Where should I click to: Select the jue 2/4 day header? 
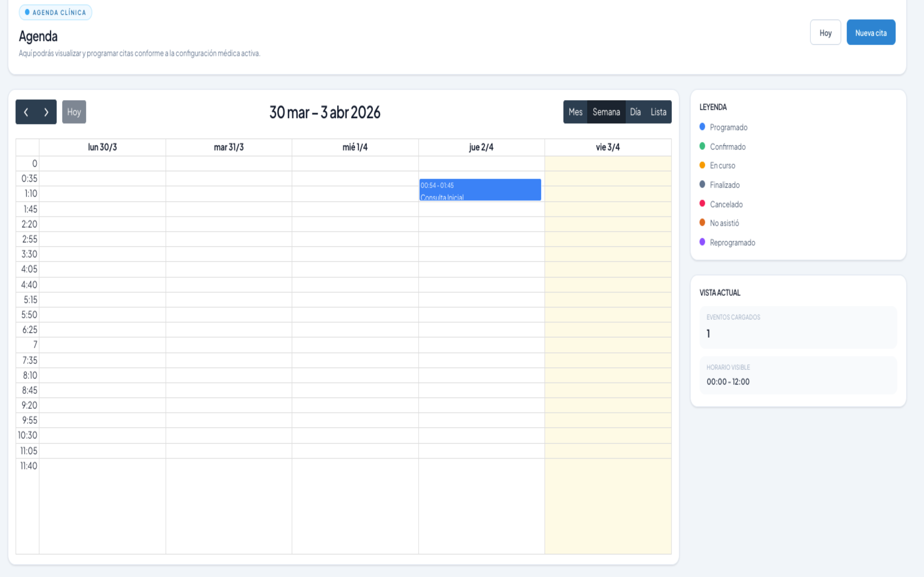click(481, 147)
